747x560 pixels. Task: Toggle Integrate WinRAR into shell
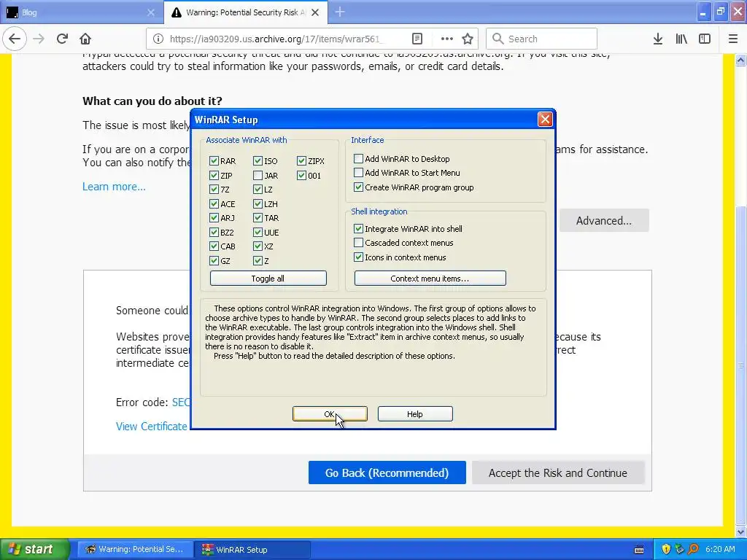coord(358,228)
